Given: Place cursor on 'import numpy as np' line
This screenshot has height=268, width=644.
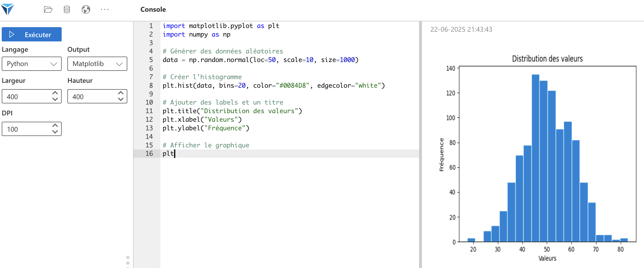Looking at the screenshot, I should (x=196, y=34).
